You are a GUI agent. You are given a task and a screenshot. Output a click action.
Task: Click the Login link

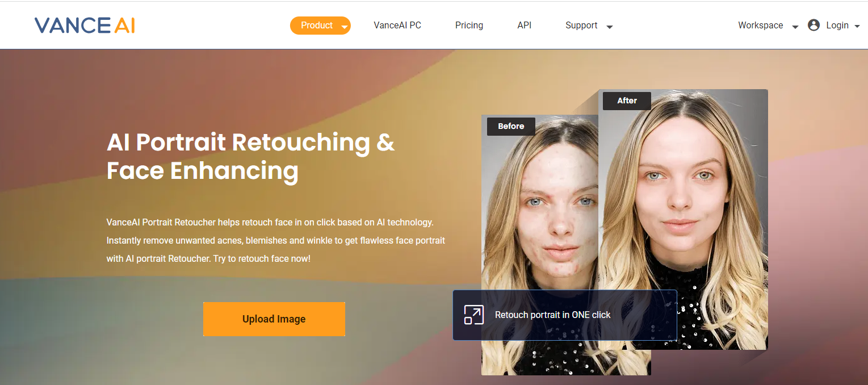[837, 26]
